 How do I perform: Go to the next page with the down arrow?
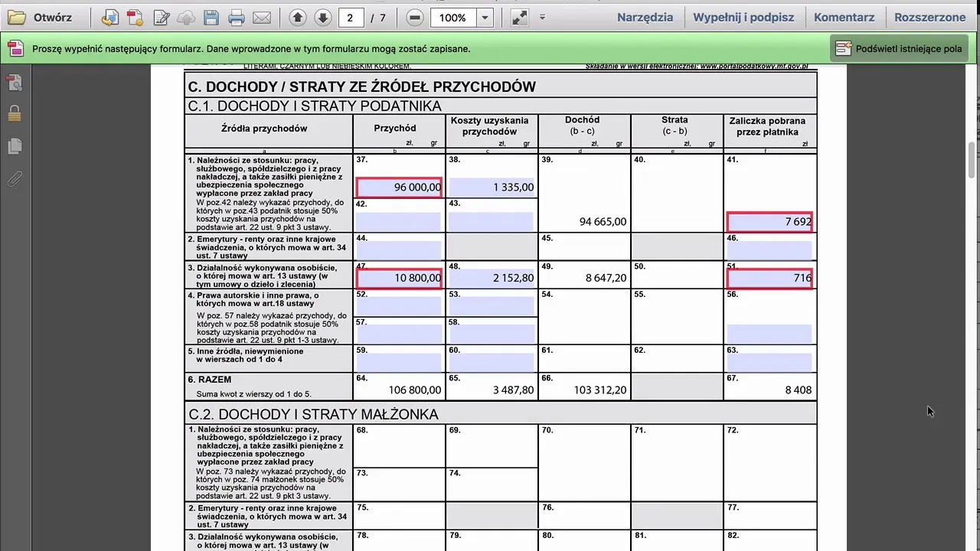pyautogui.click(x=323, y=18)
